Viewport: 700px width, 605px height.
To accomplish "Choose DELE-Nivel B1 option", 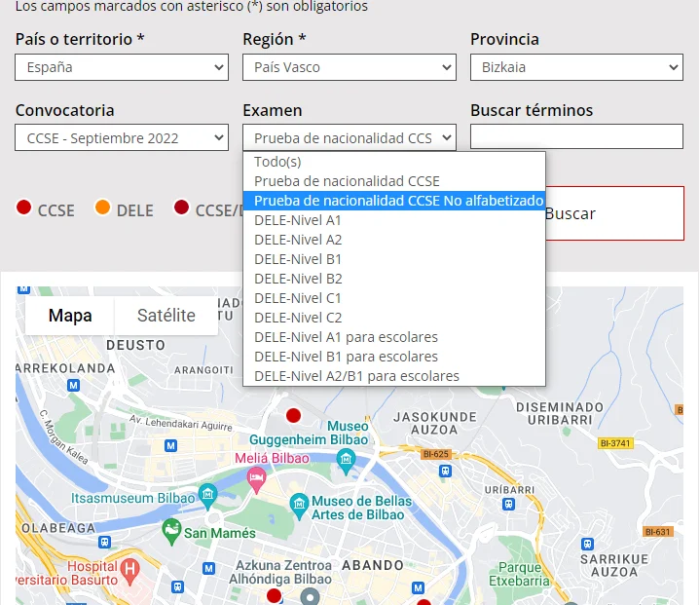I will 393,259.
